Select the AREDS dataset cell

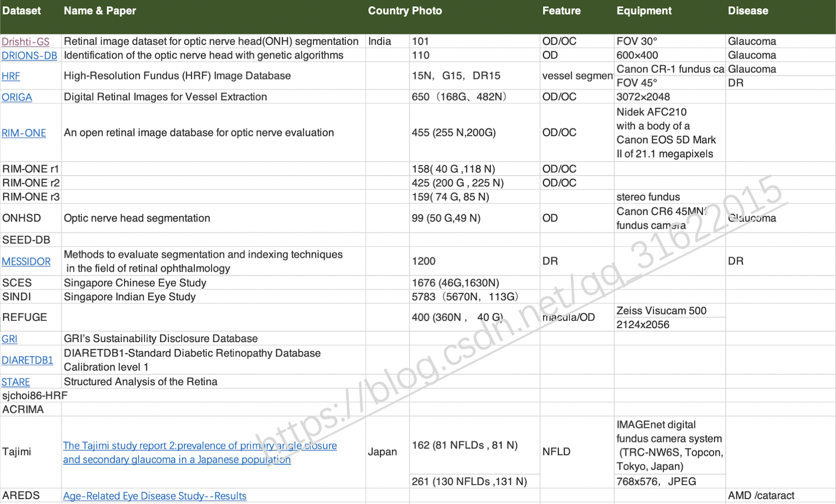[x=31, y=495]
